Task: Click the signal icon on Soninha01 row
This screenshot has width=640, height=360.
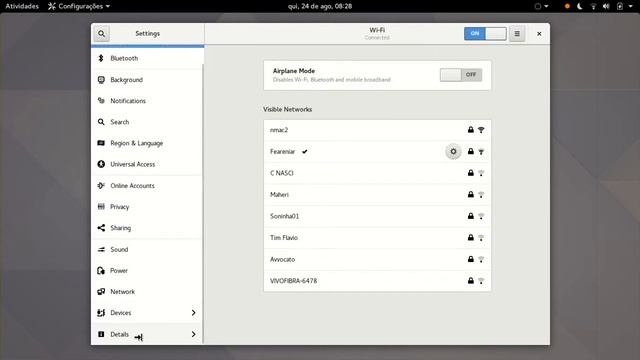Action: pos(481,216)
